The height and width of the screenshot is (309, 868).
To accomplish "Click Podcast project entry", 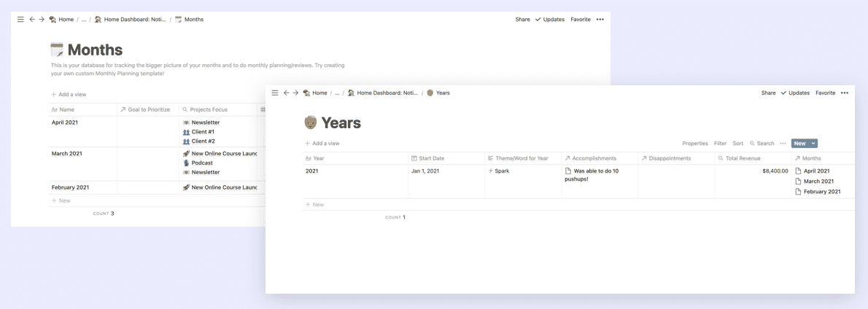I will pos(198,163).
